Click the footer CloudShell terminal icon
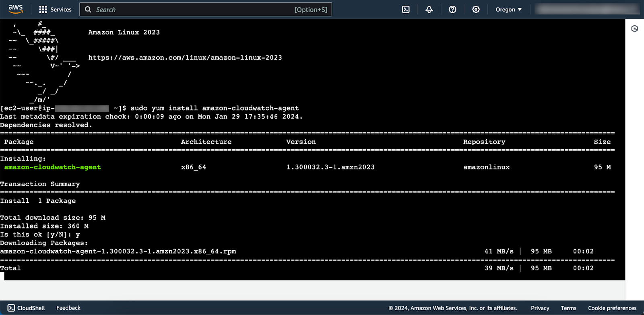This screenshot has height=315, width=644. (11, 308)
